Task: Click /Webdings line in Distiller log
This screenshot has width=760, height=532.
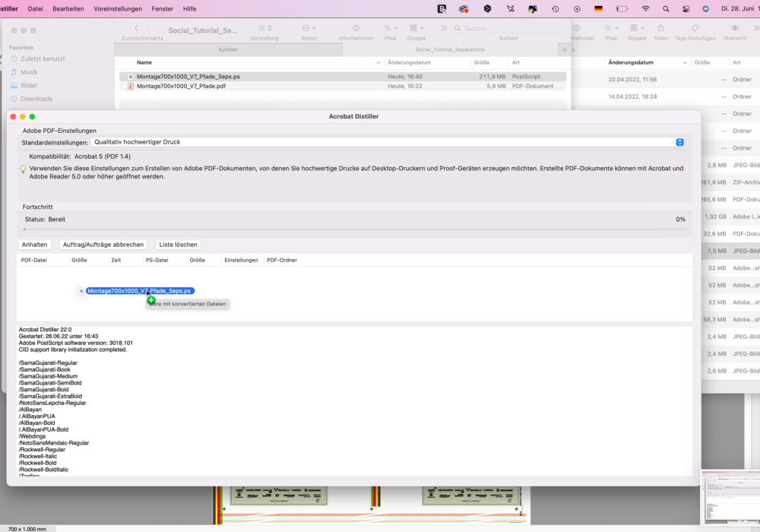Action: pyautogui.click(x=32, y=436)
